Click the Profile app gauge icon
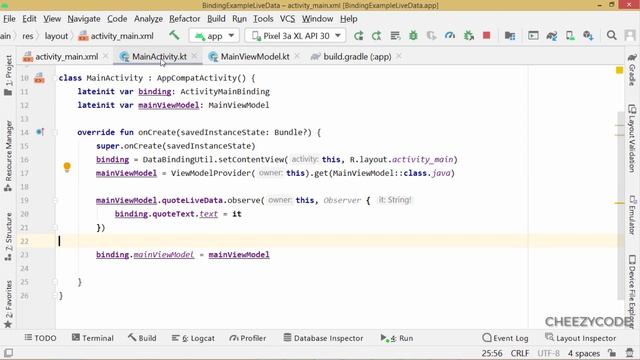Viewport: 640px width, 360px height. (x=450, y=36)
